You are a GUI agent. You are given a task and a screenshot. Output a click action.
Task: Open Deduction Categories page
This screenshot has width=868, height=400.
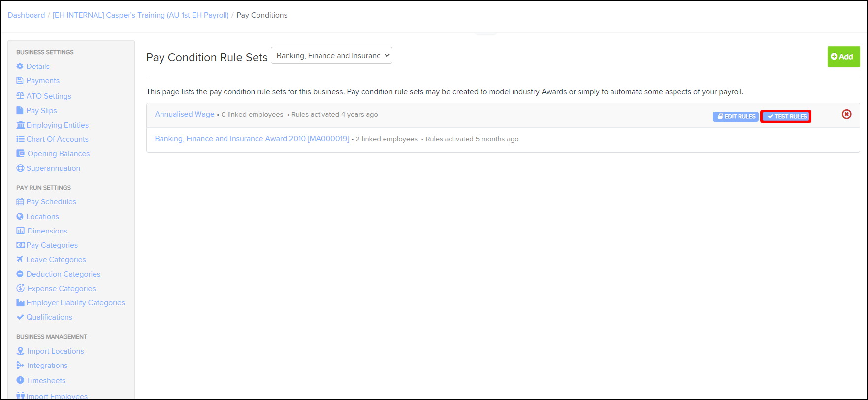[63, 274]
